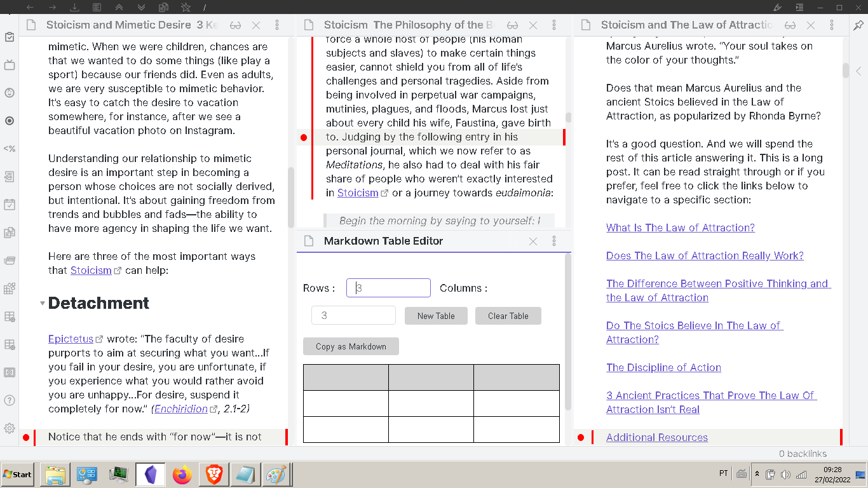This screenshot has height=488, width=868.
Task: Click the New Table button
Action: tap(436, 316)
